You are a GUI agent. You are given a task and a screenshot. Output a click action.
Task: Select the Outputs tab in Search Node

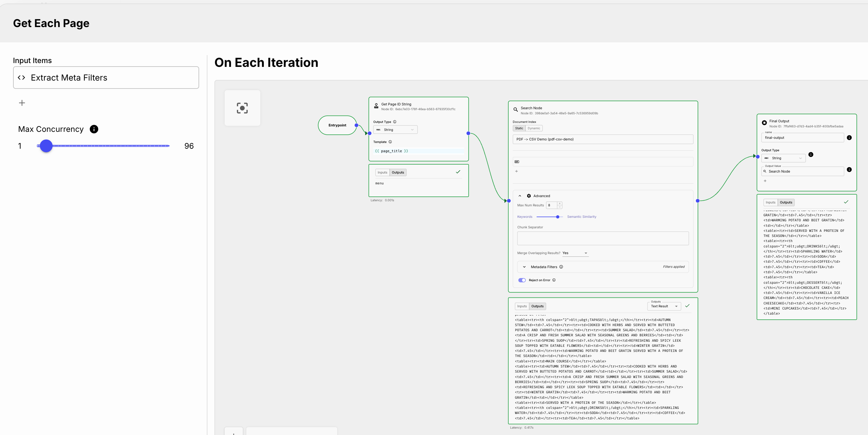click(x=538, y=306)
